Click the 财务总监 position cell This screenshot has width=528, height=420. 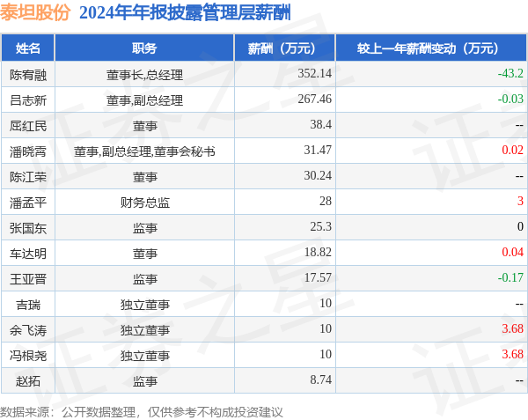pyautogui.click(x=144, y=203)
